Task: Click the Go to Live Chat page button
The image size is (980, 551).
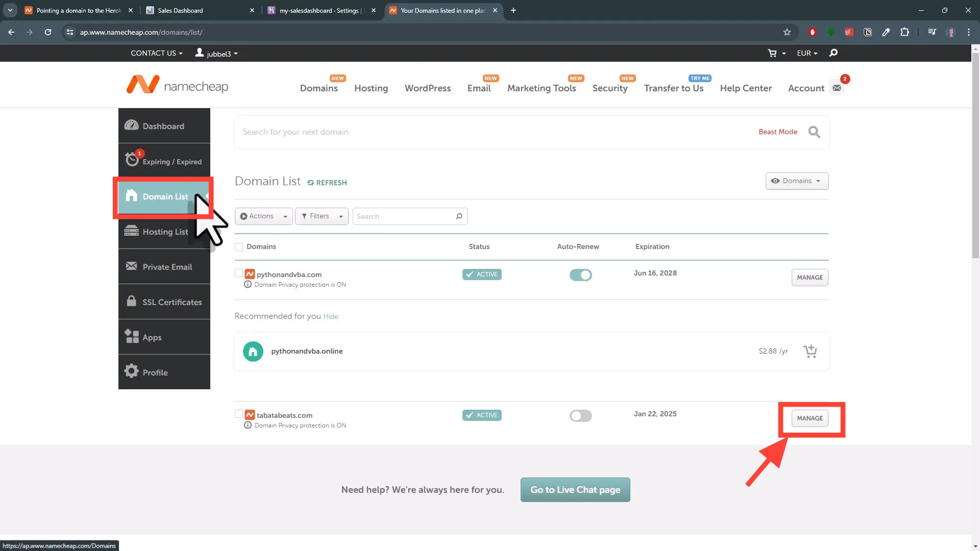Action: pos(575,489)
